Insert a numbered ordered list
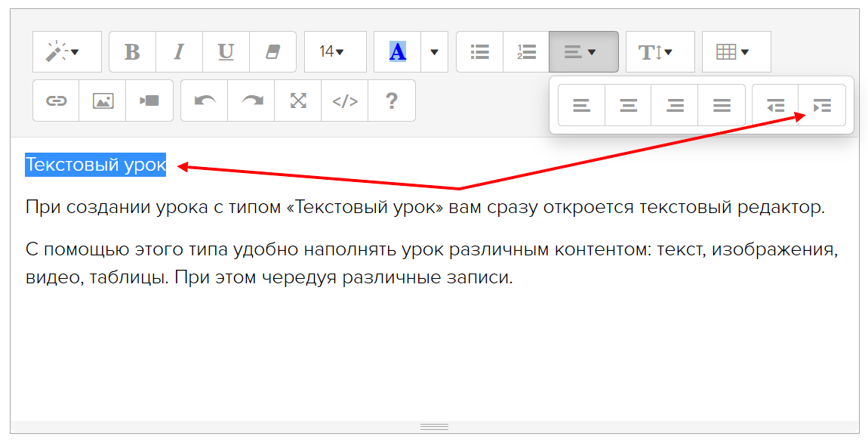The height and width of the screenshot is (442, 868). pos(526,52)
